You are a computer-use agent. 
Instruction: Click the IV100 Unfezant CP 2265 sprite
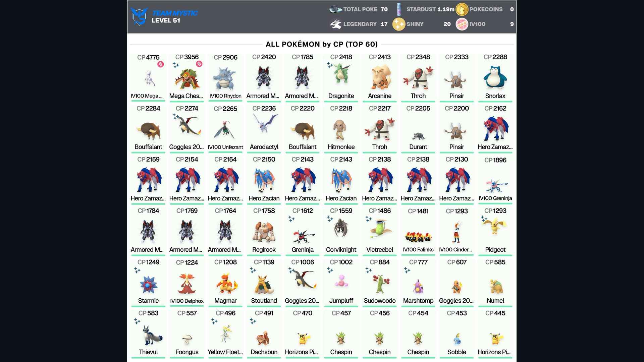(225, 130)
